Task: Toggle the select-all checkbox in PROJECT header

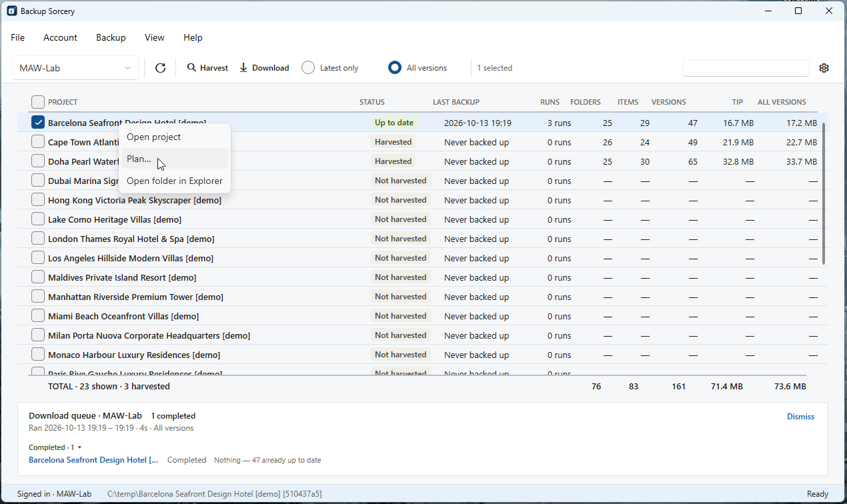Action: coord(38,102)
